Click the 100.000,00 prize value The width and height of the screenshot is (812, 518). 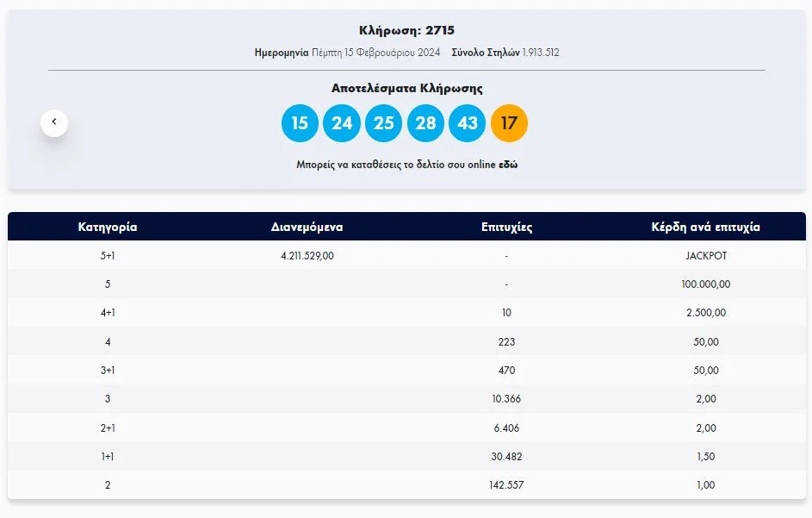coord(706,284)
